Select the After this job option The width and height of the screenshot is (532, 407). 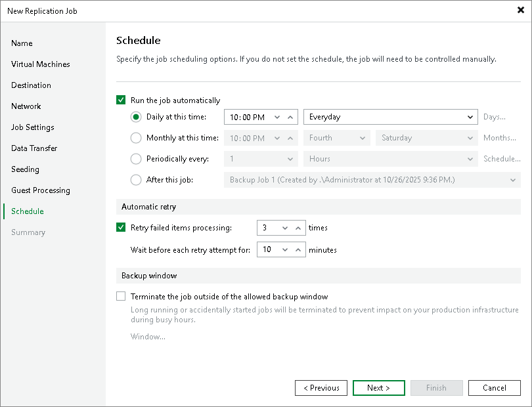coord(136,180)
